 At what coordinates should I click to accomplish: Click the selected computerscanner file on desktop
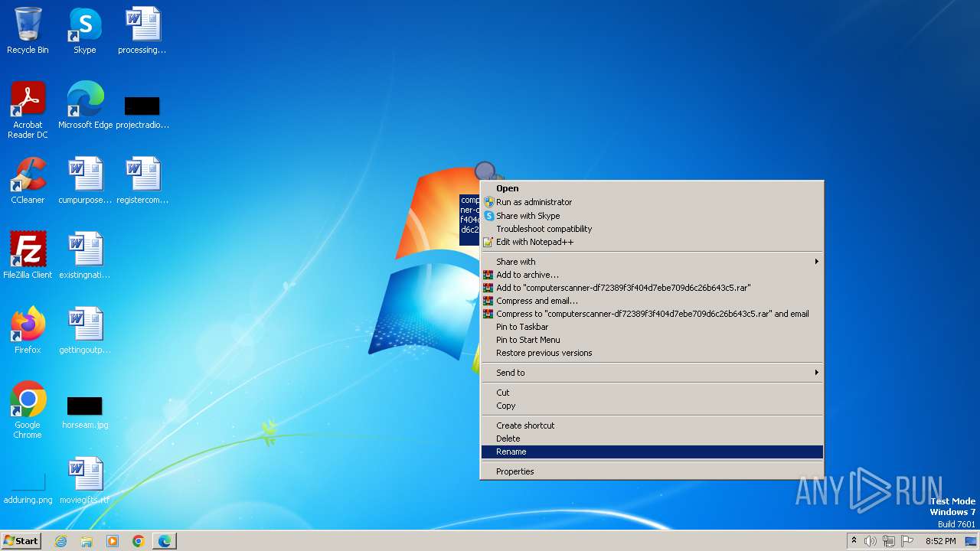click(x=469, y=220)
